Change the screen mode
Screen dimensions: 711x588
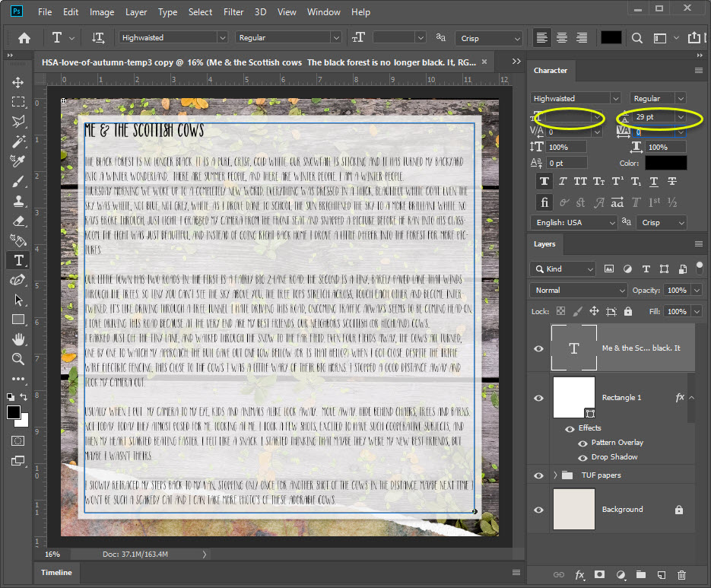point(18,461)
